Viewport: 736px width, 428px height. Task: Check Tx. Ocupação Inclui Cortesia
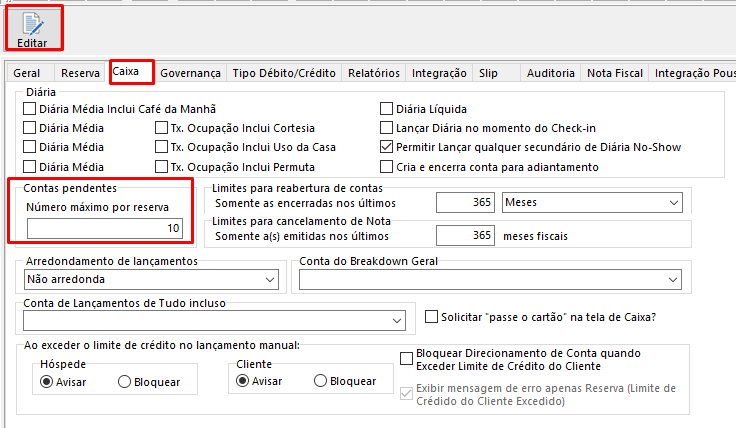pyautogui.click(x=161, y=128)
